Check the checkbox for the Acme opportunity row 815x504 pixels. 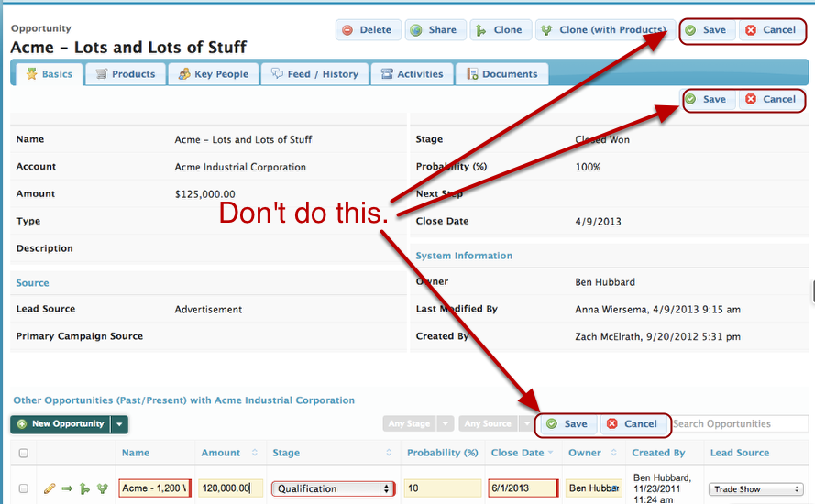coord(23,488)
